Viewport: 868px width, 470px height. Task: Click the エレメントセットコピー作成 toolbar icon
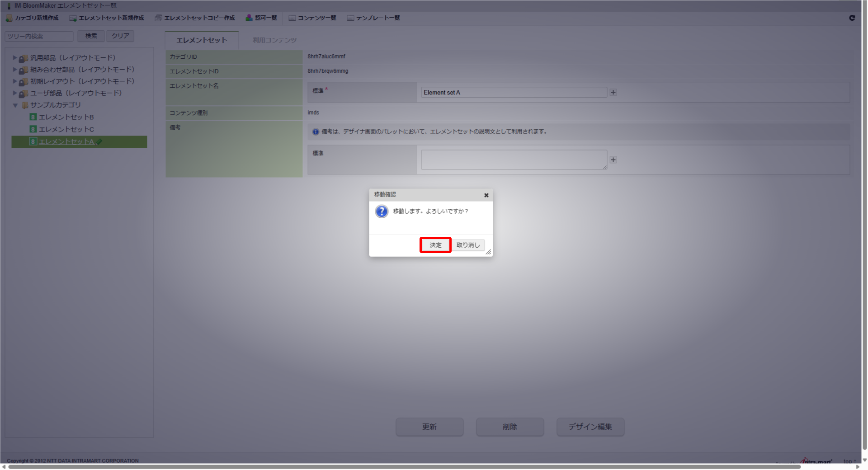pos(158,18)
